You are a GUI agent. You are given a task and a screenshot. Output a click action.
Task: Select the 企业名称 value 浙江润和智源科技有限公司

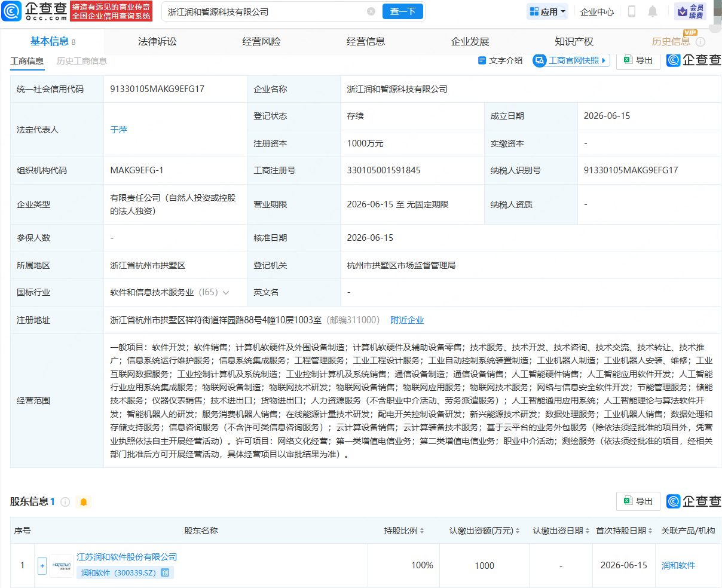pos(397,89)
